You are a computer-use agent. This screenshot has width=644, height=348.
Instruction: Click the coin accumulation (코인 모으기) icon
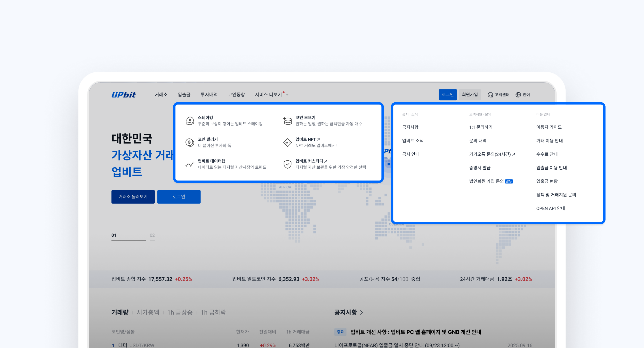point(287,121)
